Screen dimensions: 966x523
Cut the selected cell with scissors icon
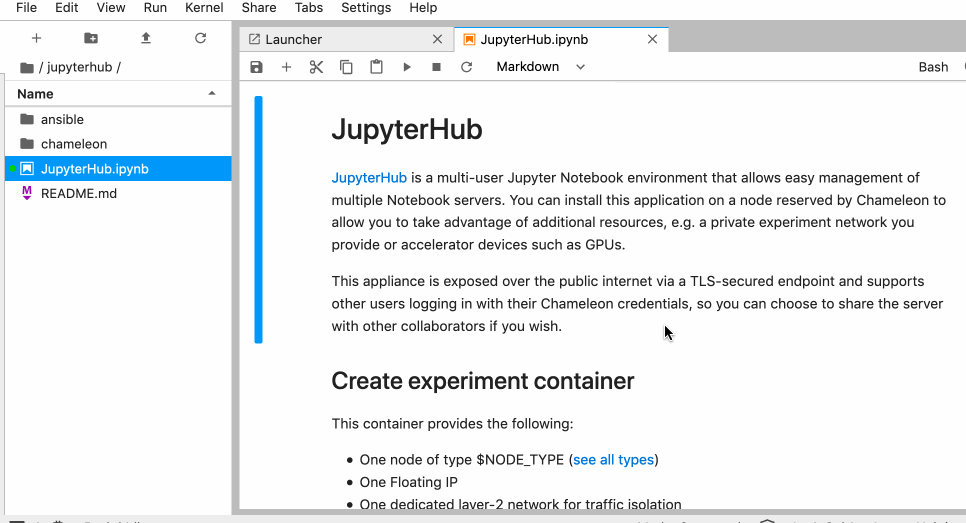click(316, 67)
